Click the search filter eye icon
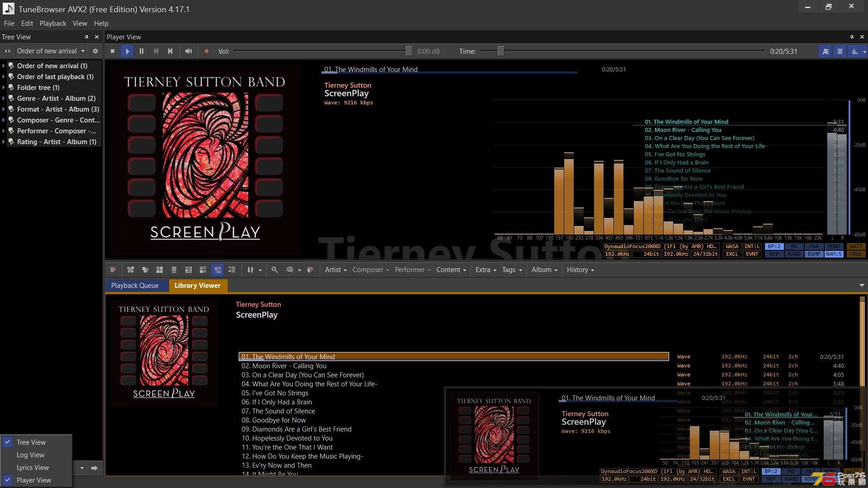868x488 pixels. (x=290, y=270)
